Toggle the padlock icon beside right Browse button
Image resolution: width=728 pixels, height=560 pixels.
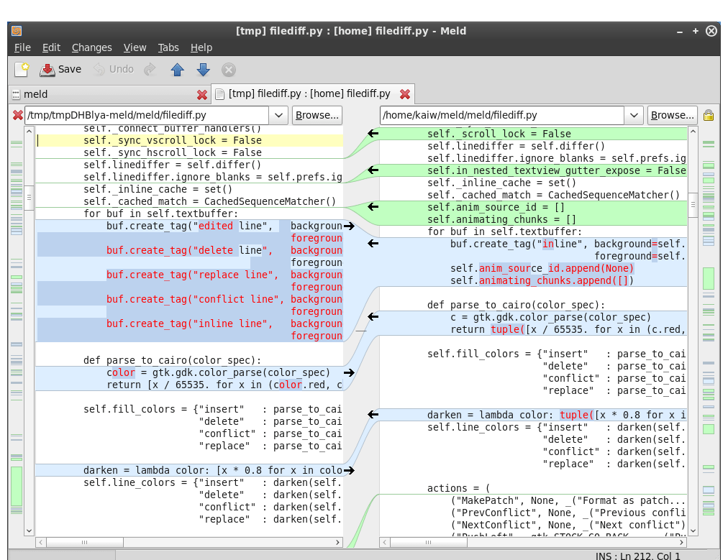tap(708, 115)
